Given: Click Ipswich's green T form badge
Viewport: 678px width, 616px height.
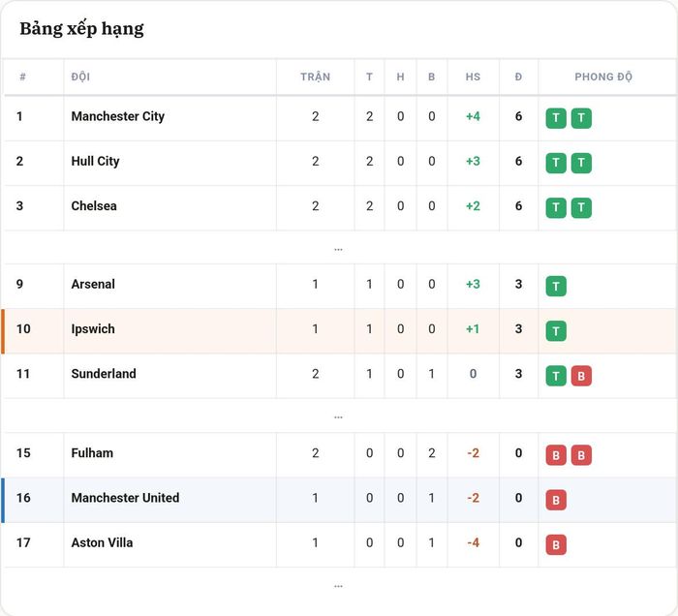Looking at the screenshot, I should pos(556,331).
